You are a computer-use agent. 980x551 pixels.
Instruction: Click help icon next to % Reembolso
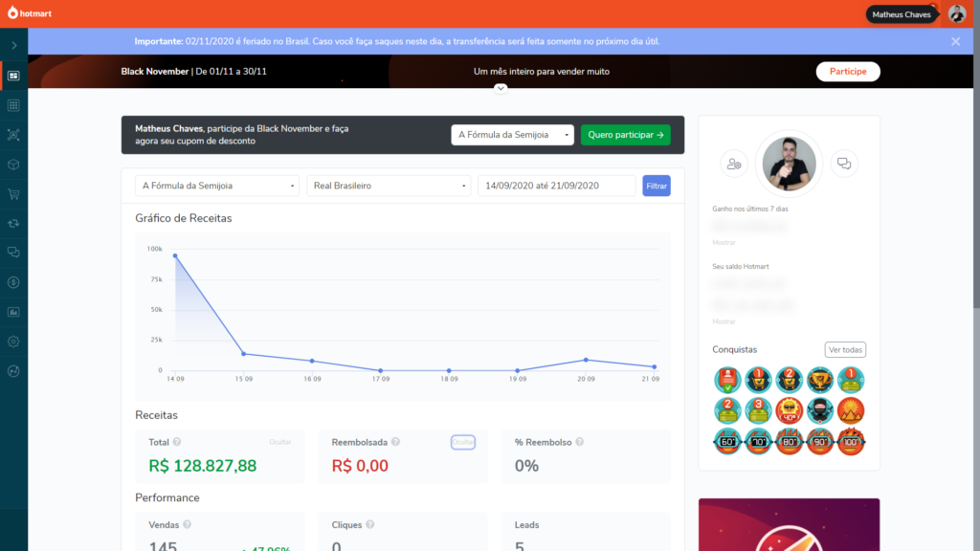579,442
